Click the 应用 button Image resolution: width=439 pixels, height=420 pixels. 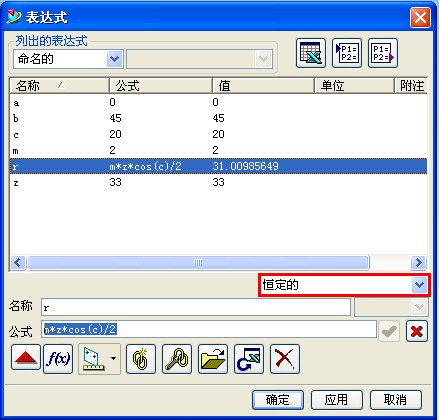click(337, 400)
